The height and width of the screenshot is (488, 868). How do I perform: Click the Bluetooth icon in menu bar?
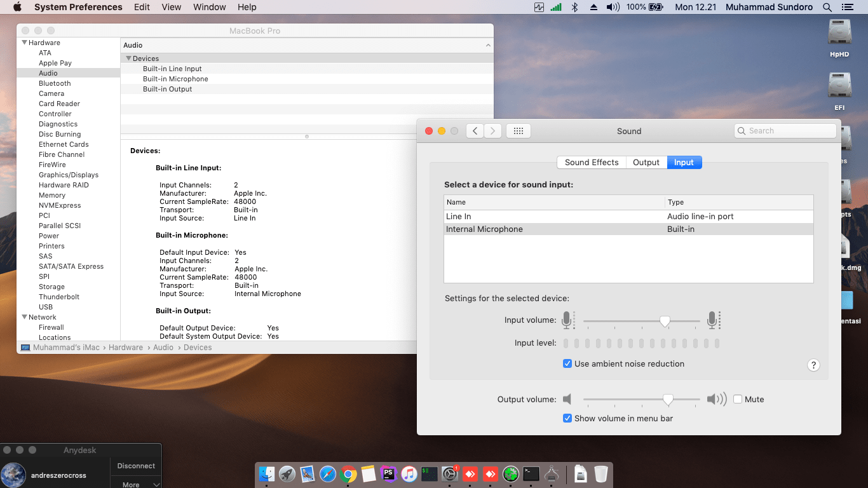coord(574,7)
